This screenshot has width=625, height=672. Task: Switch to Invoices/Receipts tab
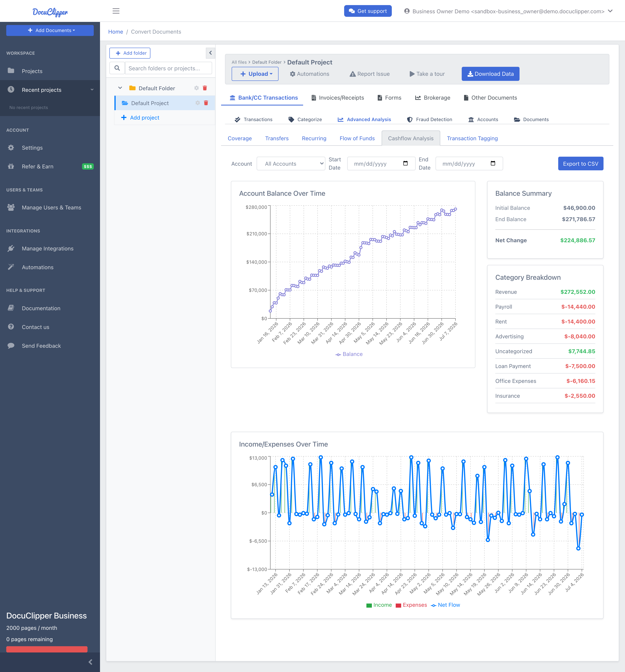click(337, 98)
